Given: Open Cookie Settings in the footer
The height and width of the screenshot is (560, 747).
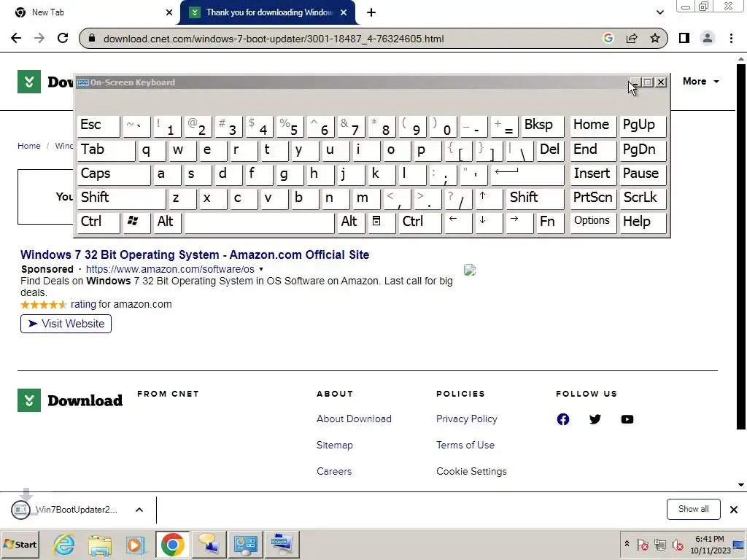Looking at the screenshot, I should pos(471,472).
